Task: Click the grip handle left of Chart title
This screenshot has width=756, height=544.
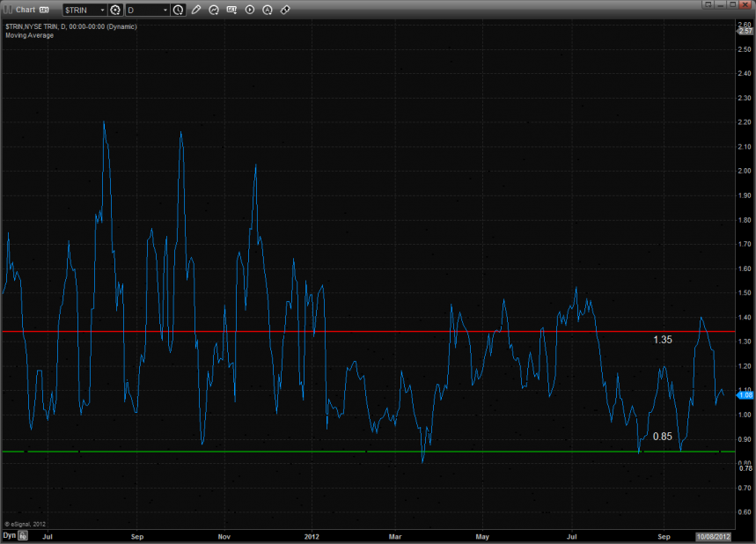Action: coord(8,10)
